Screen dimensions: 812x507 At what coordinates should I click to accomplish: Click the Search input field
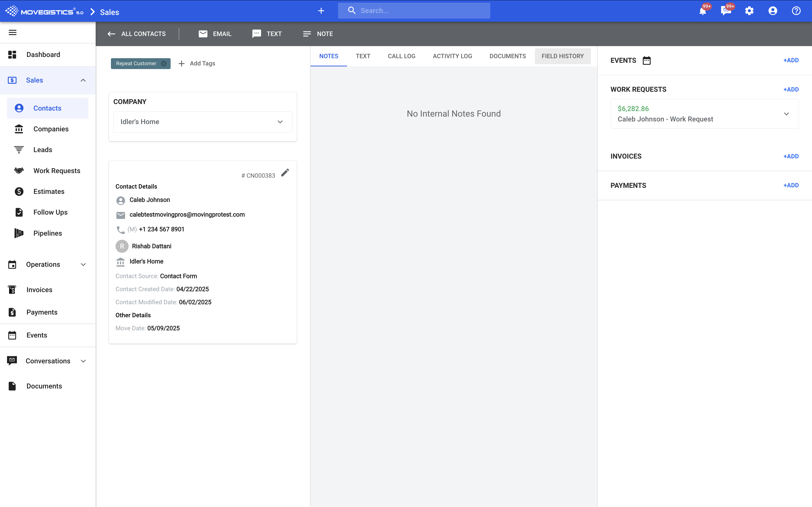coord(420,11)
